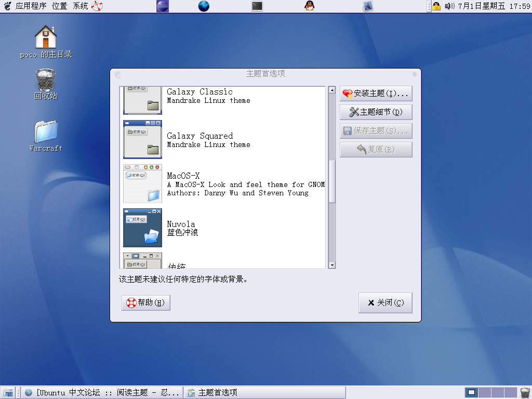Launch the QQ penguin icon in top panel

(x=309, y=6)
